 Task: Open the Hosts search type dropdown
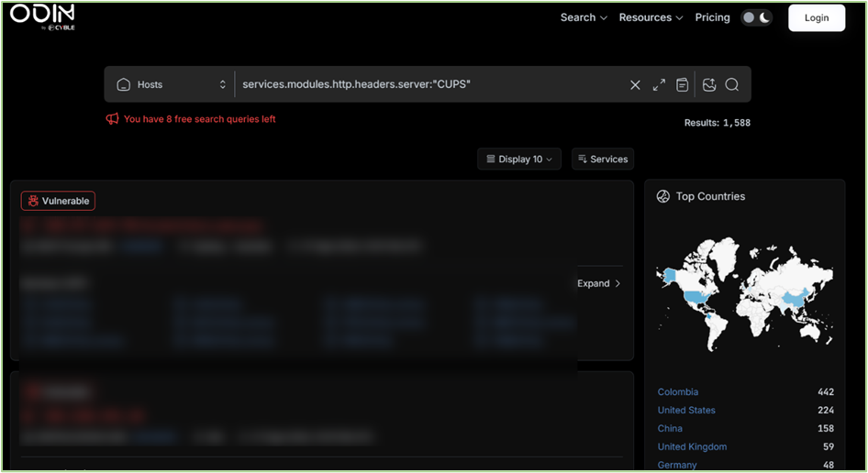click(x=172, y=84)
